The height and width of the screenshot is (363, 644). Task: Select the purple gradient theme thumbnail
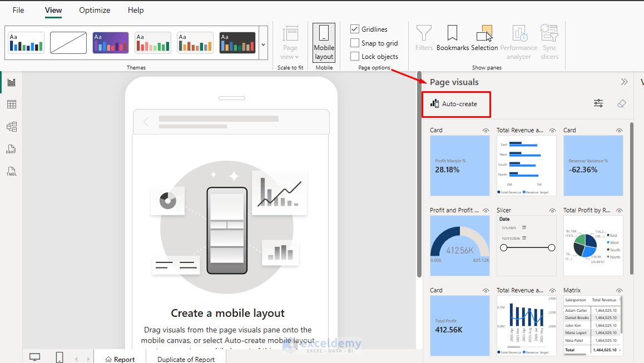(x=111, y=43)
